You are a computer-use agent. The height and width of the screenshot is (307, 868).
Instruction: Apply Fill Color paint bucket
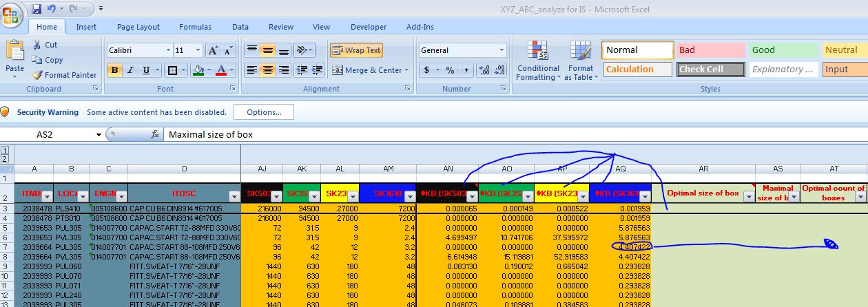(198, 70)
